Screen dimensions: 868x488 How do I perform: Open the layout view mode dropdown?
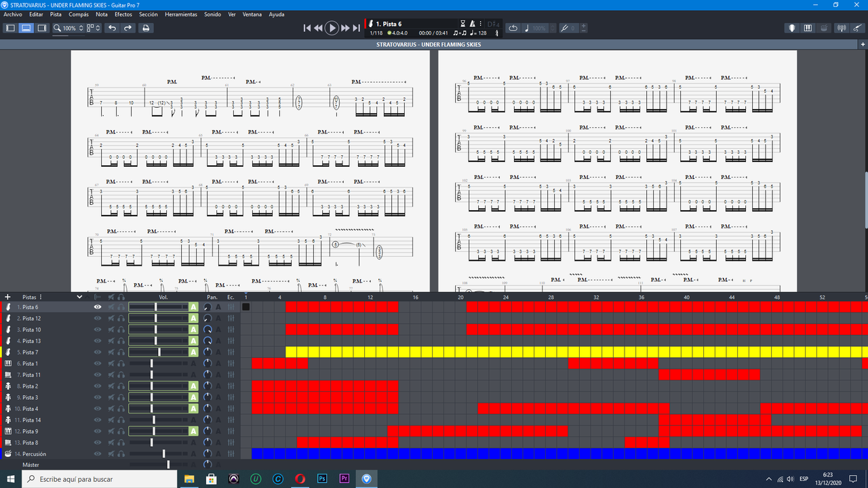tap(94, 28)
